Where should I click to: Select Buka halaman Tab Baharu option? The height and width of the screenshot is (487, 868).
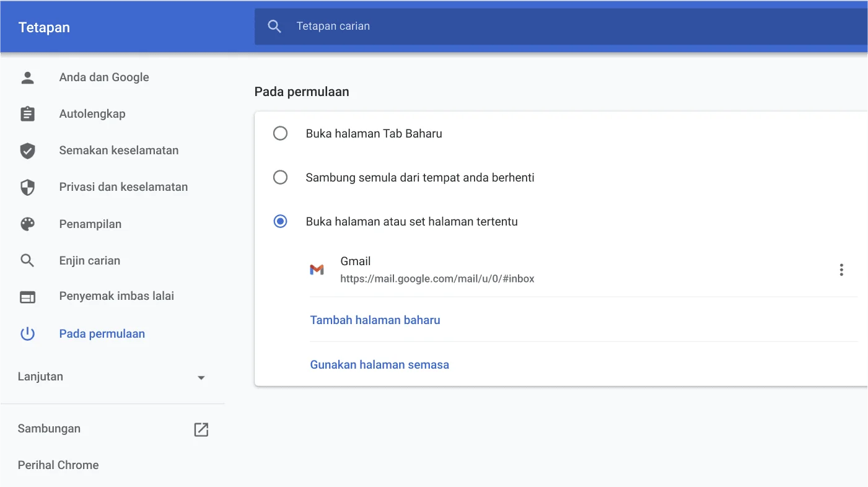[281, 133]
